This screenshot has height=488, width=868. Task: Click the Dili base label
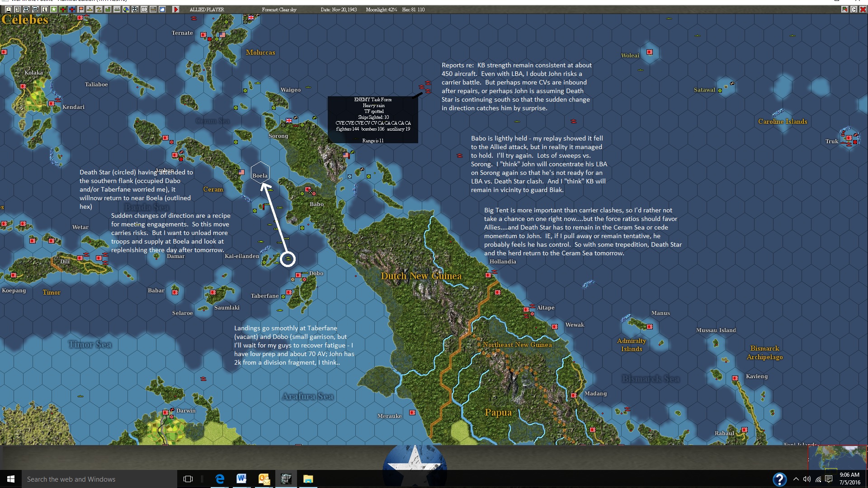click(65, 262)
